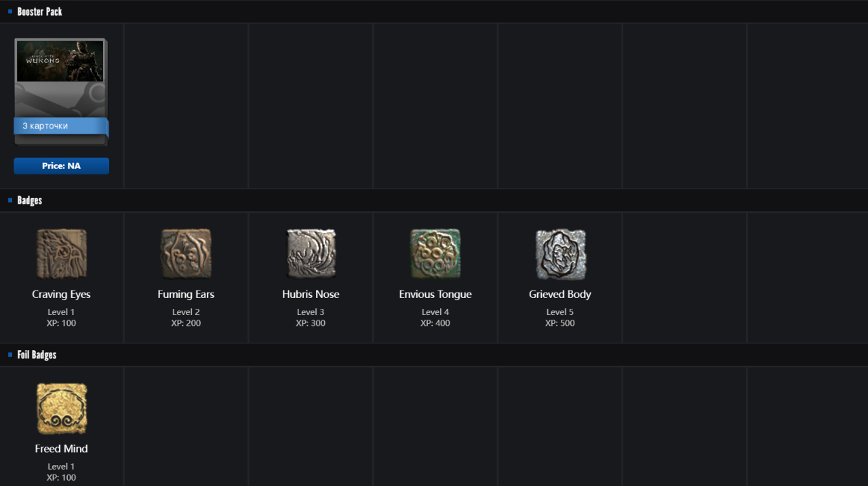
Task: Click the golden Freed Mind foil badge
Action: [62, 408]
